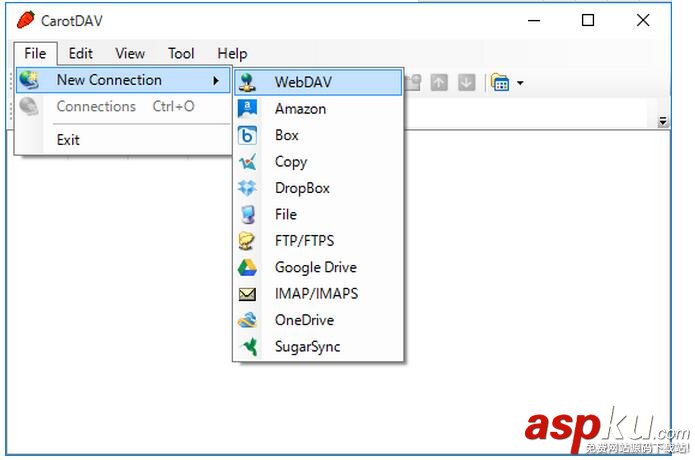
Task: Select the New Connection menu entry
Action: point(123,80)
